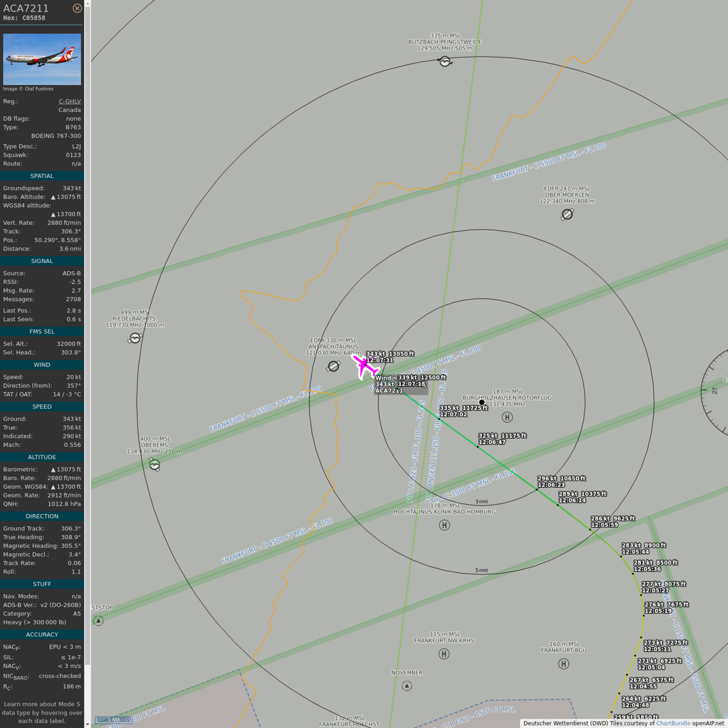Screen dimensions: 728x728
Task: Select the Frankfurt BGU heliport icon
Action: tap(564, 664)
